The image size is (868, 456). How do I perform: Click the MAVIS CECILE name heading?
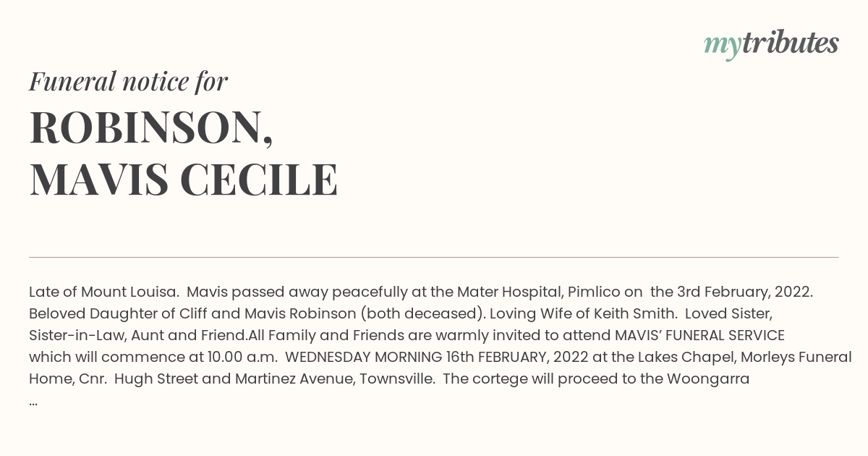point(184,180)
